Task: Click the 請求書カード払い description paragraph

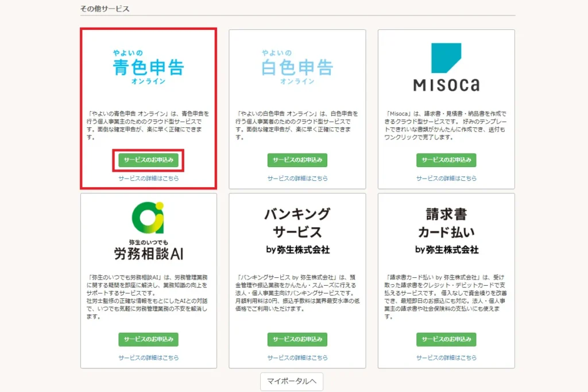Action: click(446, 297)
